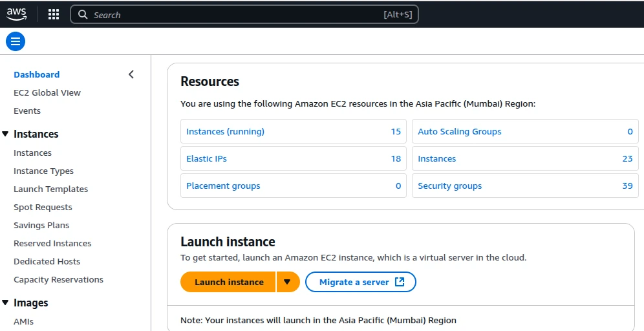Viewport: 644px width, 331px height.
Task: Click the magnifier icon in search bar
Action: click(83, 15)
